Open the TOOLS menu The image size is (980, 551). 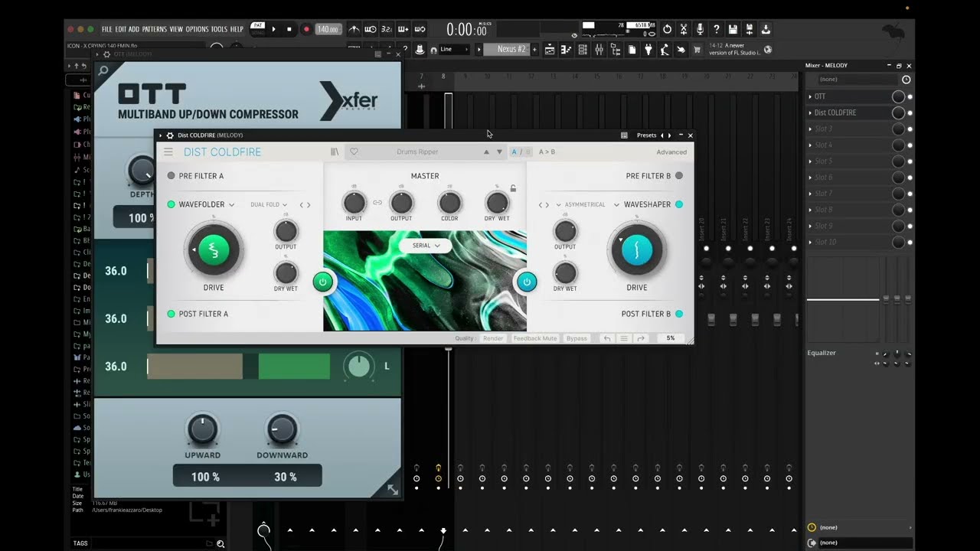coord(219,29)
